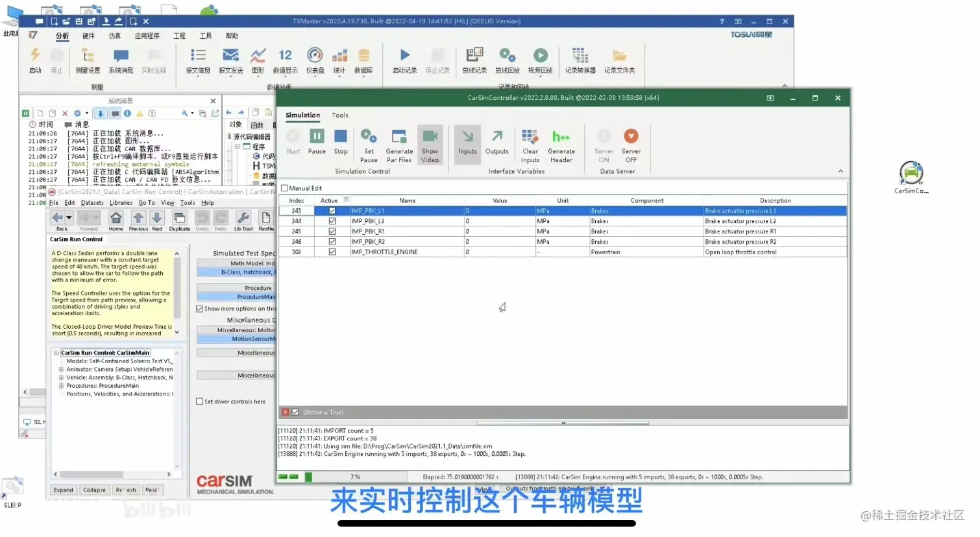Image resolution: width=980 pixels, height=537 pixels.
Task: Expand Animator: Camera Setup tree node
Action: (61, 370)
